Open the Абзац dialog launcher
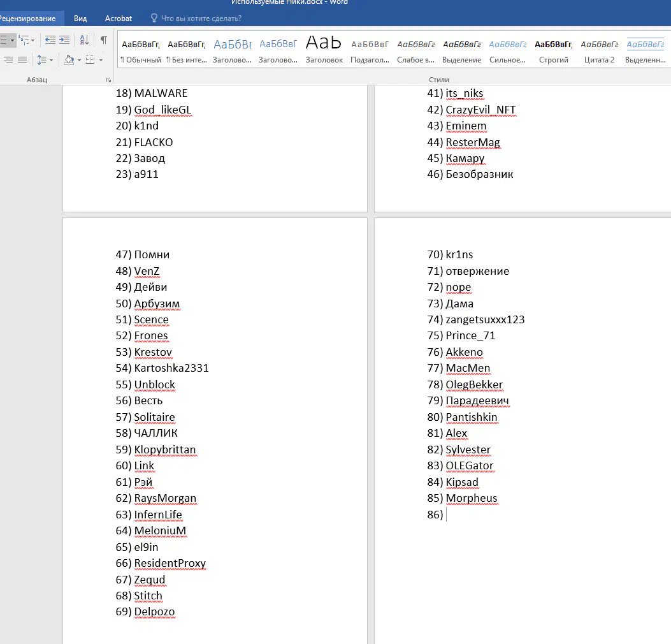671x644 pixels. coord(109,80)
